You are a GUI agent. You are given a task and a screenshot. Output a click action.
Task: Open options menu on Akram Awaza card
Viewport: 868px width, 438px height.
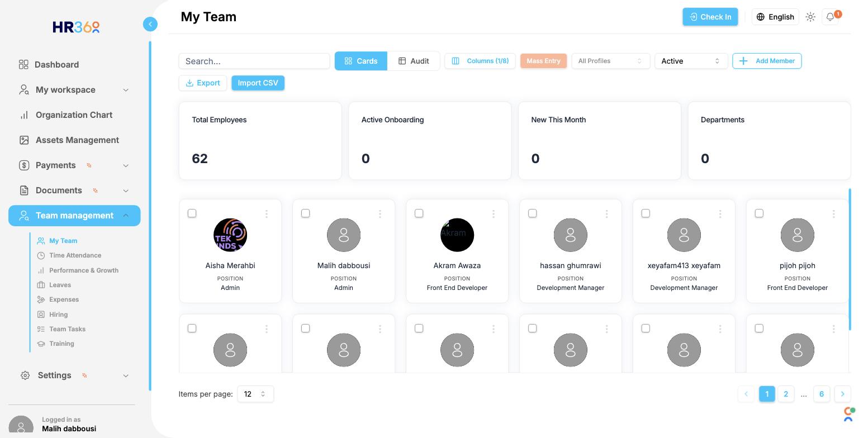click(x=494, y=214)
